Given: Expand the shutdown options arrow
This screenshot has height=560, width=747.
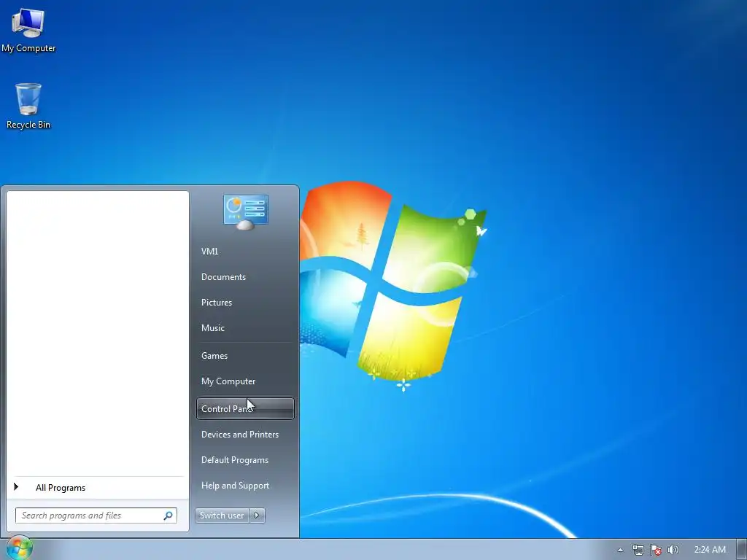Looking at the screenshot, I should [x=258, y=516].
